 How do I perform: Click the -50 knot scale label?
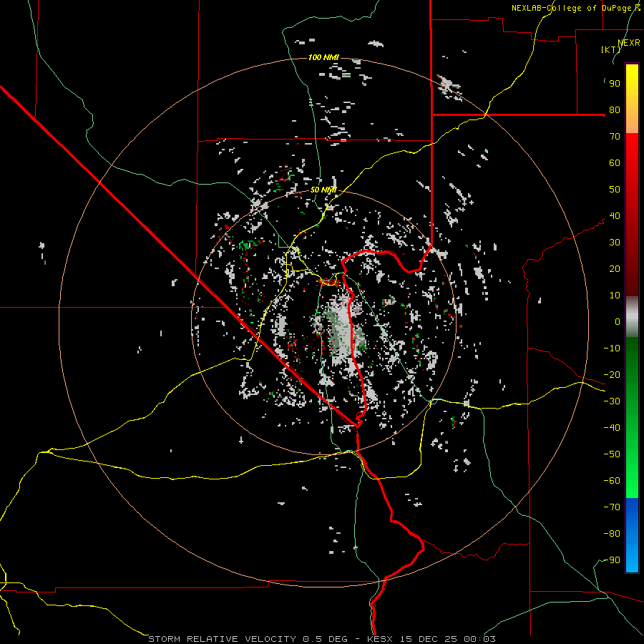[x=612, y=454]
